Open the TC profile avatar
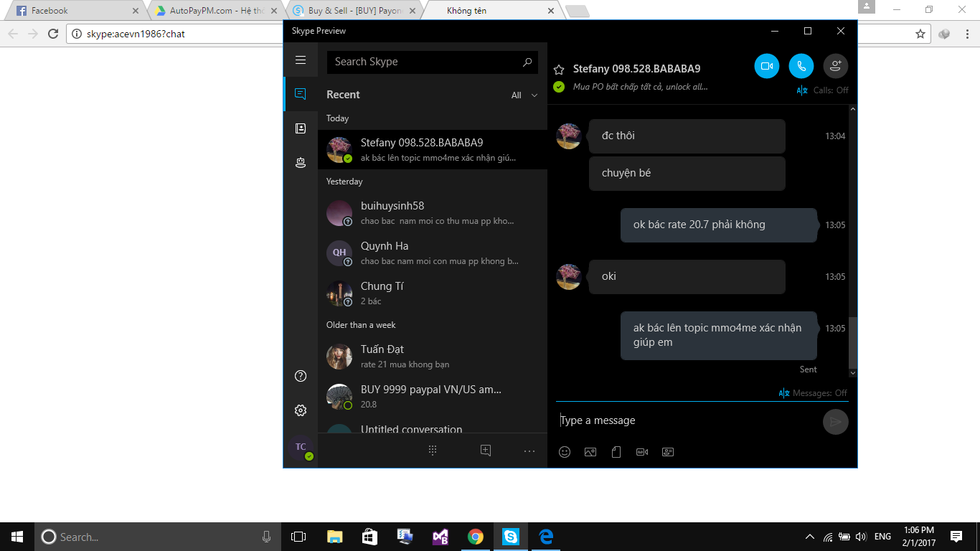The height and width of the screenshot is (551, 980). pos(301,447)
